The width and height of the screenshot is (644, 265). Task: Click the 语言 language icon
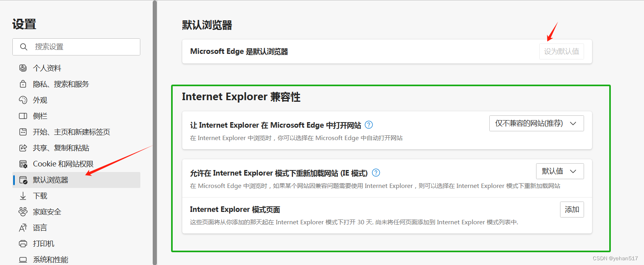(x=23, y=227)
